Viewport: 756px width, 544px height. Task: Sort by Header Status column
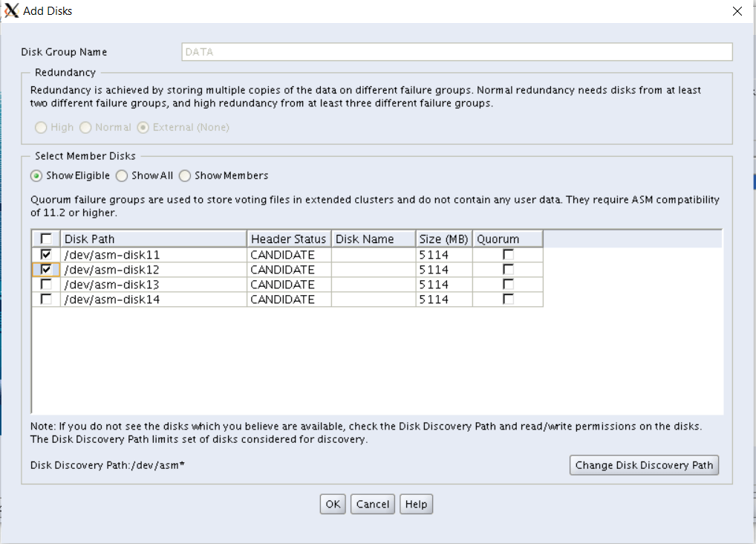[288, 239]
